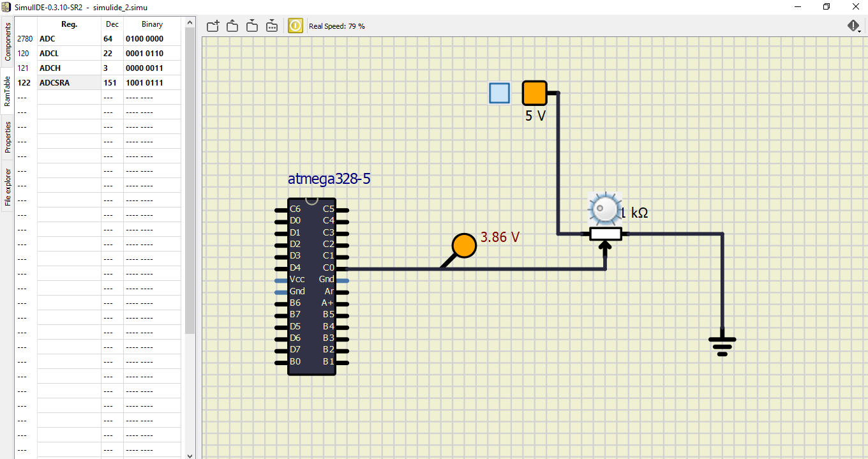Viewport: 868px width, 459px height.
Task: Select row header 121
Action: point(26,68)
